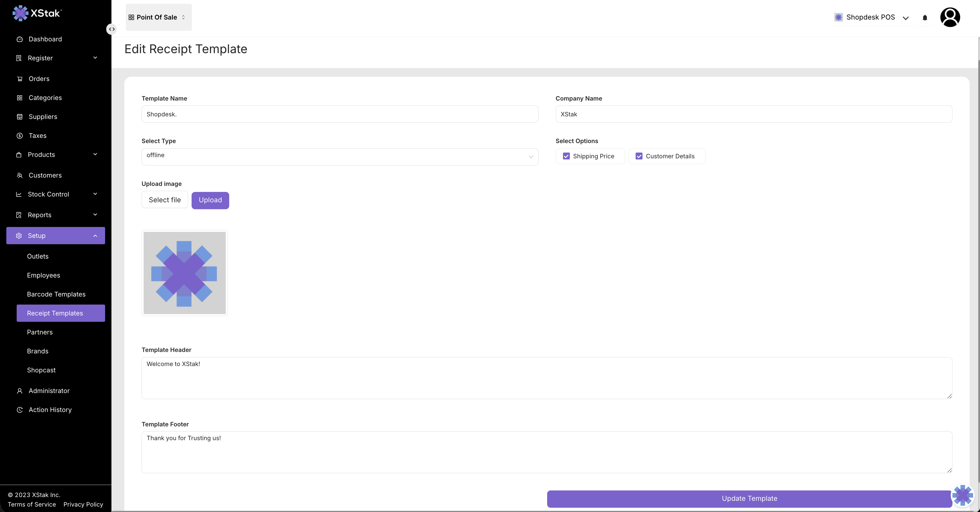Open the user profile avatar
This screenshot has width=980, height=512.
coord(950,18)
